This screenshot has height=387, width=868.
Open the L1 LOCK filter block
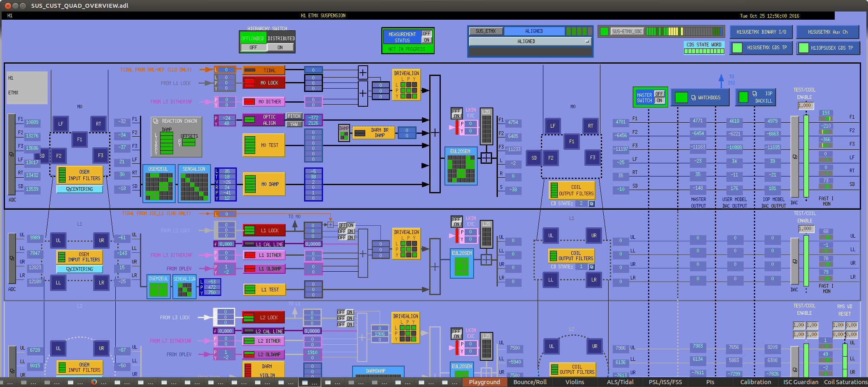264,230
